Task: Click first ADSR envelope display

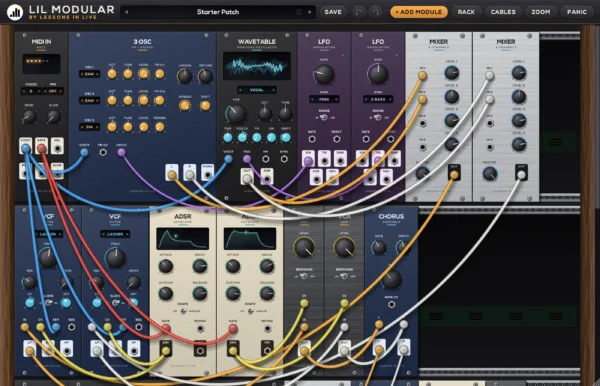Action: point(183,239)
